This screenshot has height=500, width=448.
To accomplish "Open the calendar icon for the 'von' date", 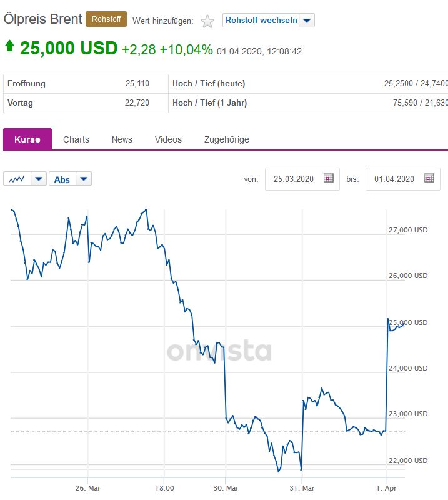I will pos(329,179).
